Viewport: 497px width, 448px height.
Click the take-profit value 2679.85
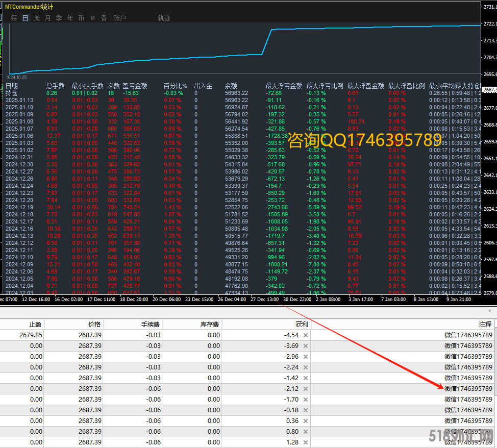tap(31, 335)
